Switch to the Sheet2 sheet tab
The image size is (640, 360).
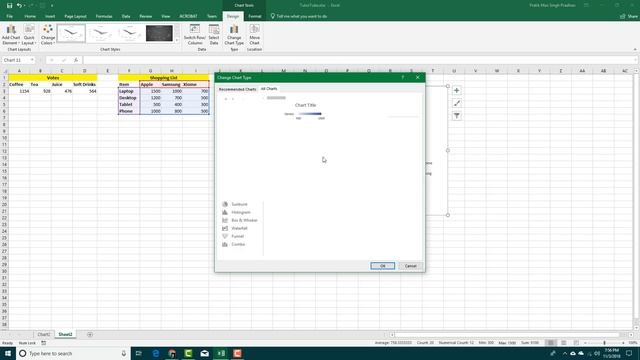pos(65,334)
